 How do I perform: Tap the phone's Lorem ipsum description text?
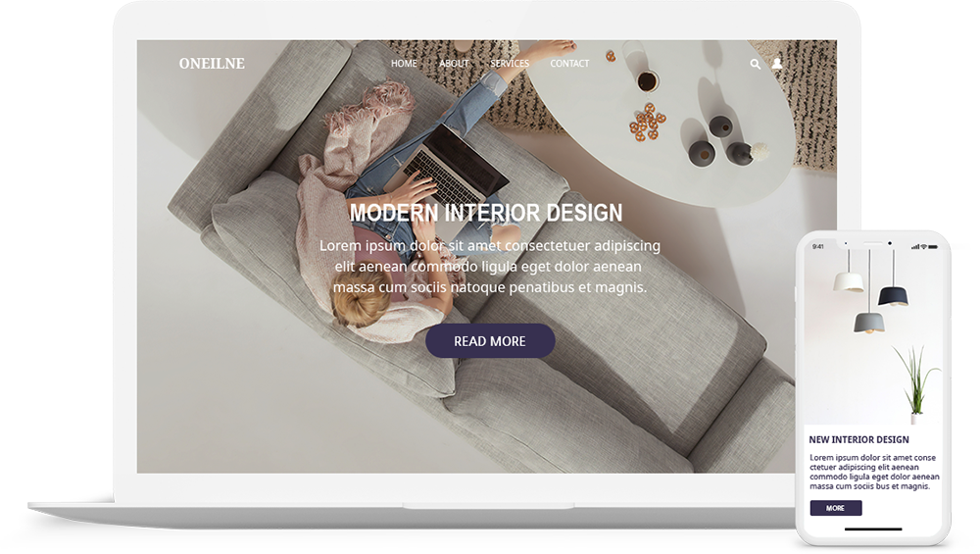tap(874, 472)
